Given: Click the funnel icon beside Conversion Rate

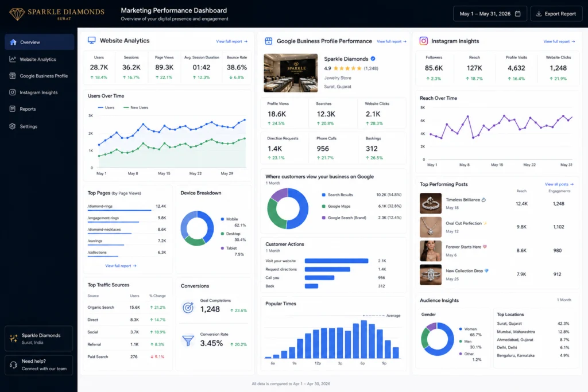Looking at the screenshot, I should (188, 340).
